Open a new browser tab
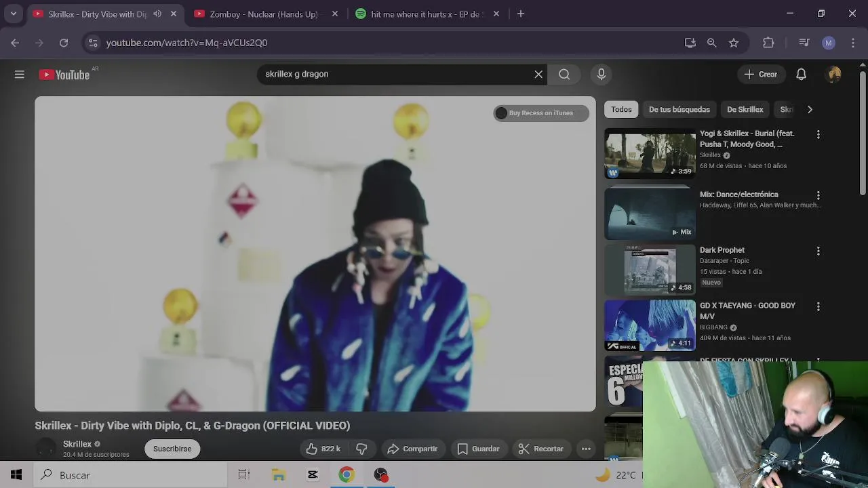The width and height of the screenshot is (868, 488). [521, 14]
